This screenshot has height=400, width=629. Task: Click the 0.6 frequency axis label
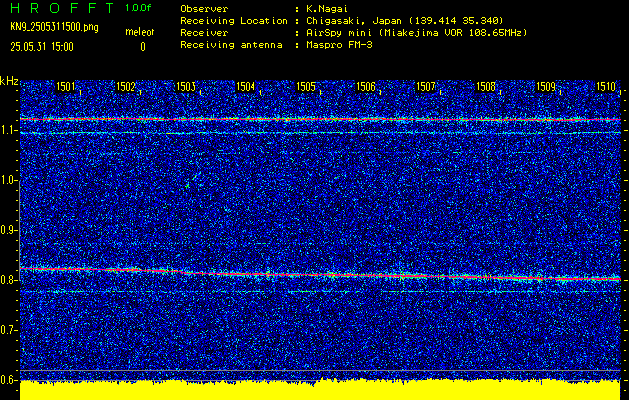coord(8,380)
